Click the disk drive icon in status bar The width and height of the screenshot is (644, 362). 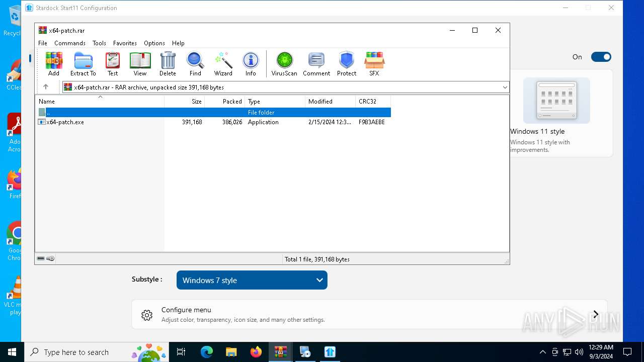[x=41, y=258]
